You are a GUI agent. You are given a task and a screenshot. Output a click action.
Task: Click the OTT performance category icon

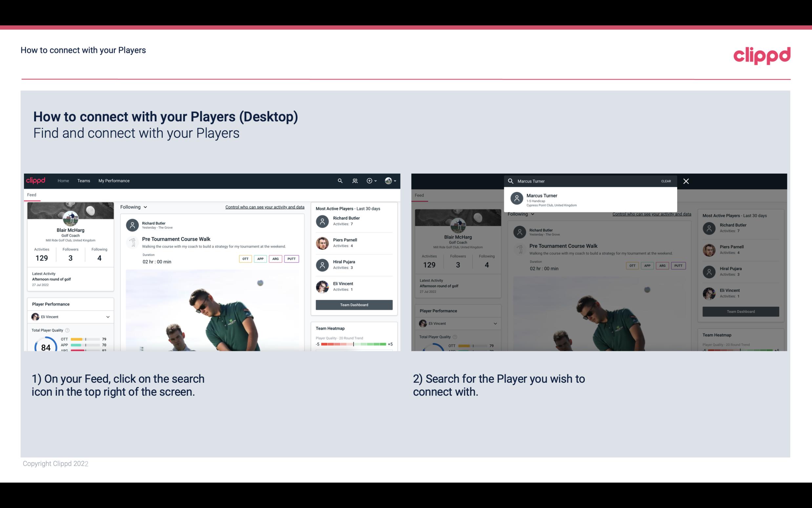244,259
